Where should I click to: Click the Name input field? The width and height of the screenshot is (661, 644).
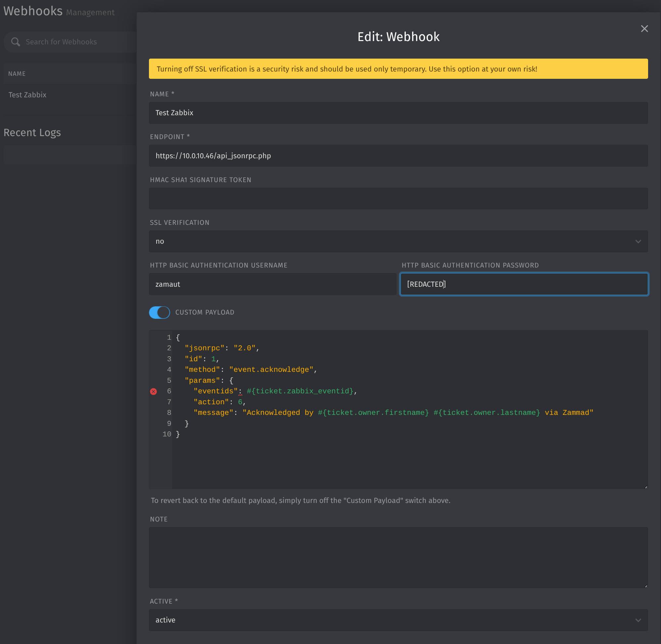coord(398,113)
